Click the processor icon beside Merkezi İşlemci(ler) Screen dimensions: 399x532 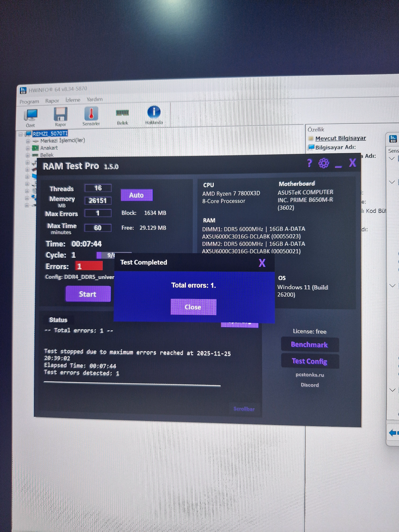[36, 141]
